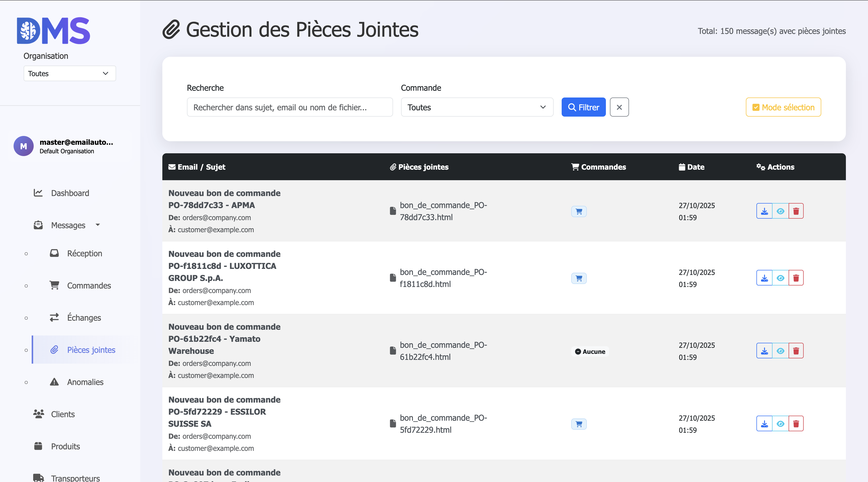
Task: Go to Anomalies in the sidebar
Action: coord(85,382)
